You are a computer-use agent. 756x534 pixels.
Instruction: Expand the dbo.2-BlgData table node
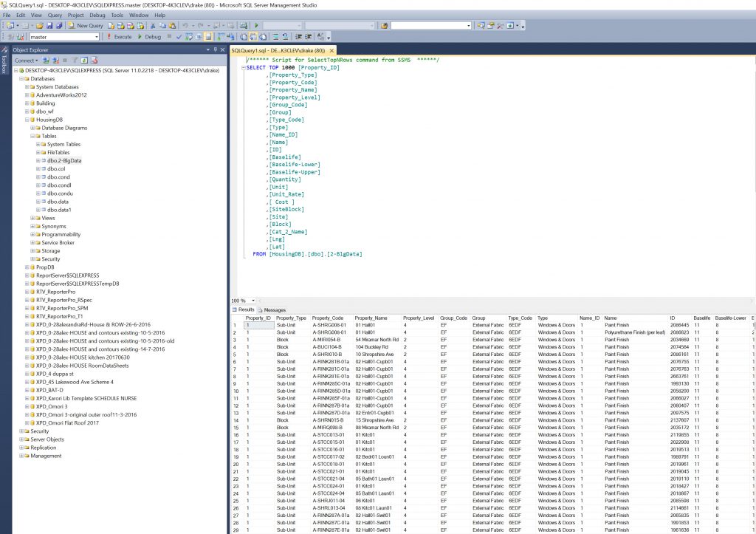(x=38, y=160)
